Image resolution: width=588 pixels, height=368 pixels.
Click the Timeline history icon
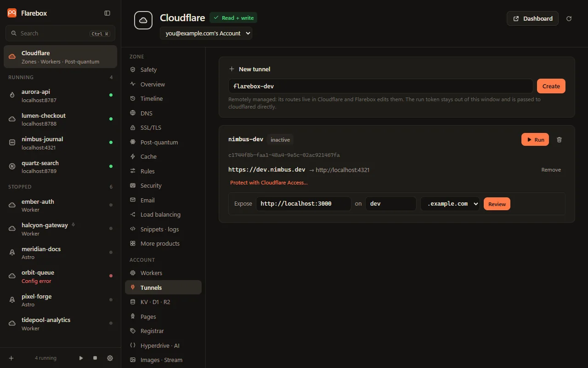(x=133, y=98)
